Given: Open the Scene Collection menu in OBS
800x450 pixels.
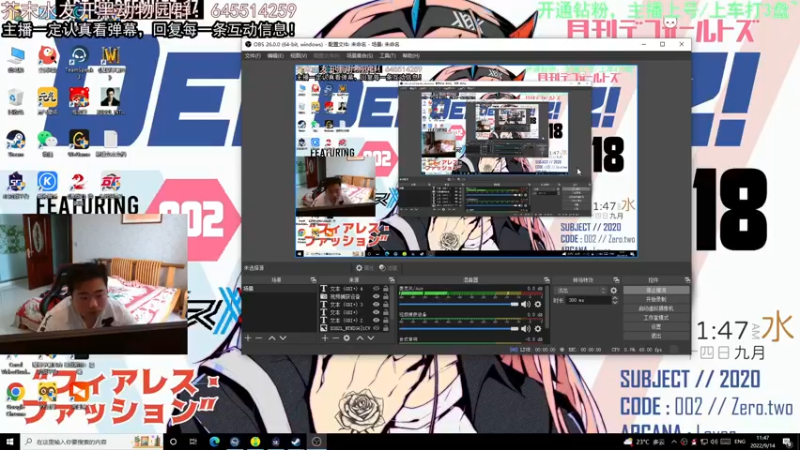Looking at the screenshot, I should pos(360,56).
